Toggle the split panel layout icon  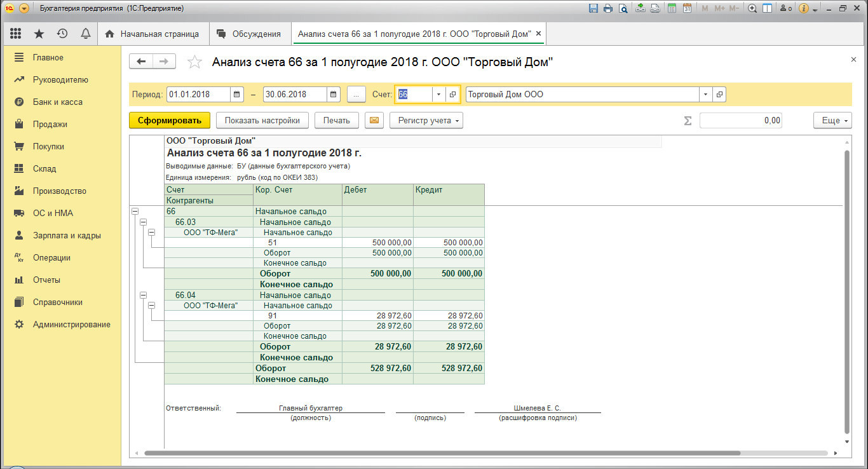coord(767,8)
